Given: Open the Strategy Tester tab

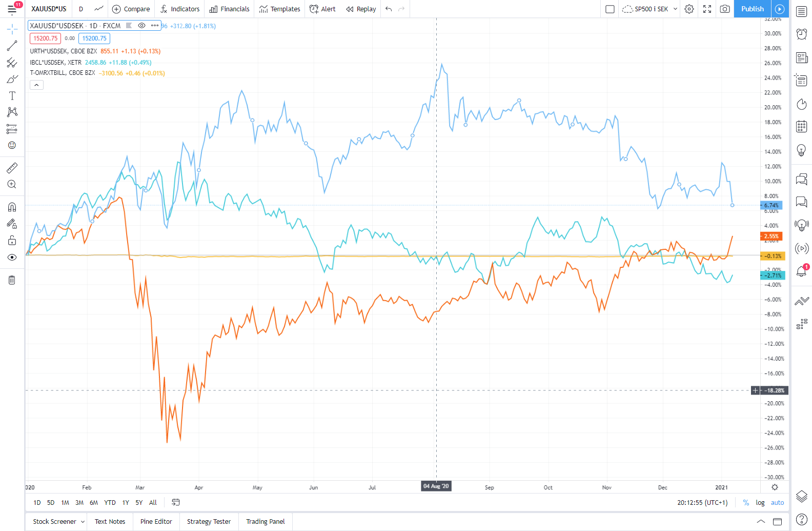Looking at the screenshot, I should (x=209, y=522).
